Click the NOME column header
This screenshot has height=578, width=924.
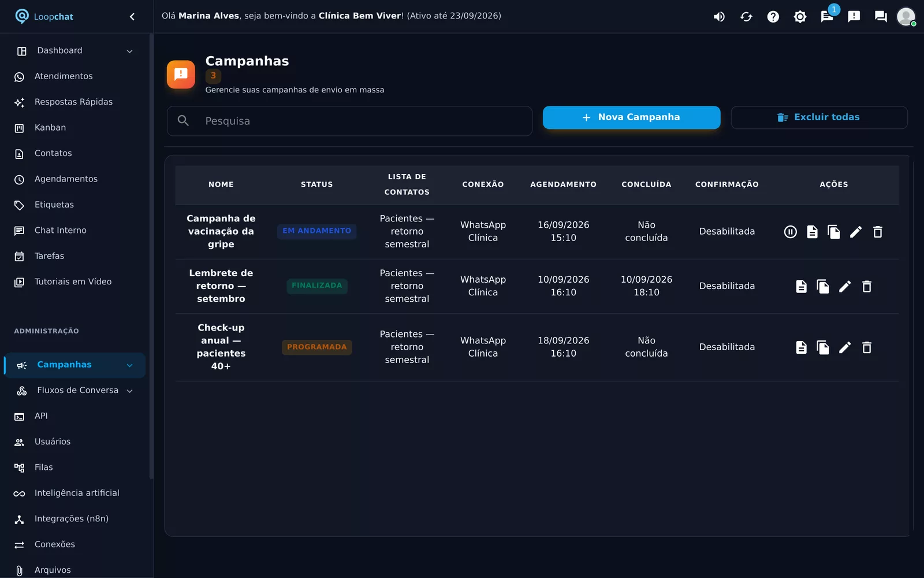pyautogui.click(x=221, y=184)
